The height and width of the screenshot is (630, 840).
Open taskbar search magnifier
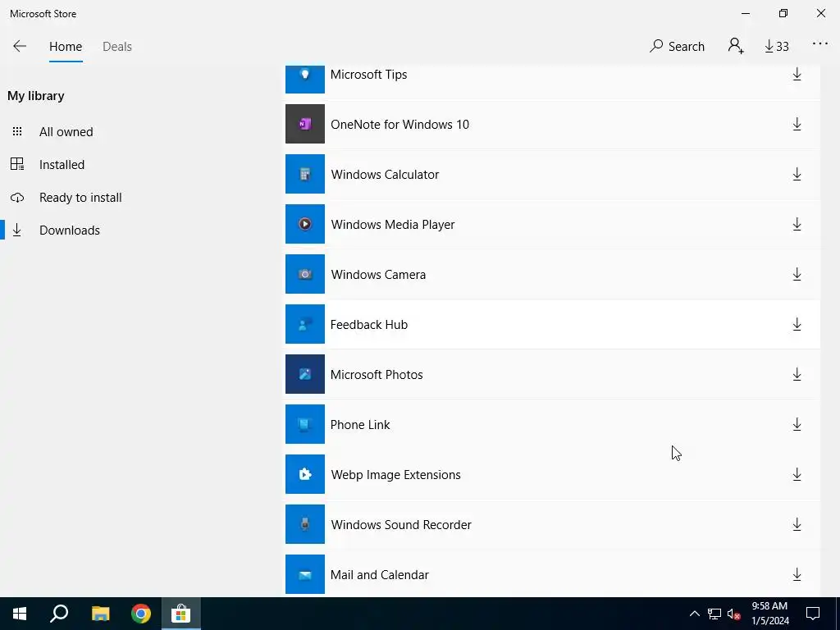pos(59,614)
